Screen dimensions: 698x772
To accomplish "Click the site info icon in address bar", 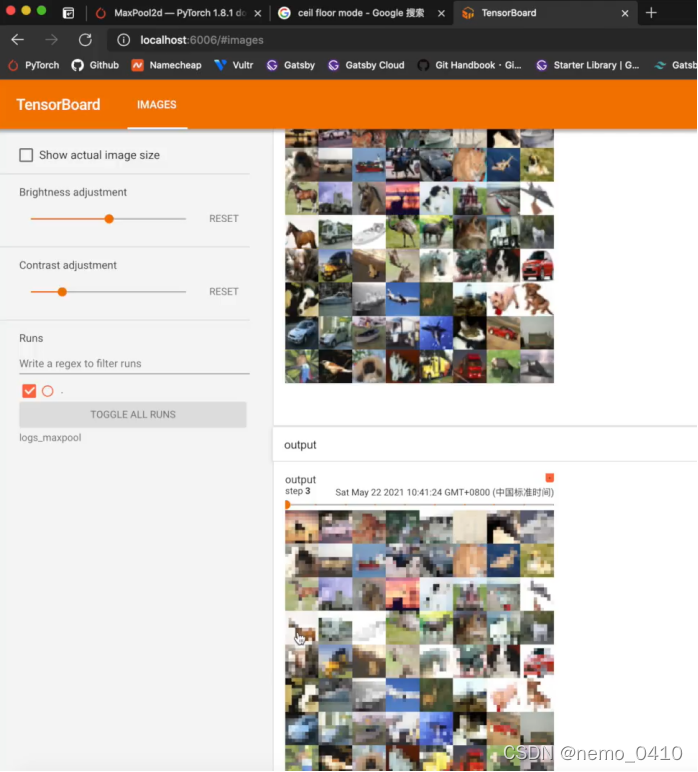I will (x=123, y=40).
